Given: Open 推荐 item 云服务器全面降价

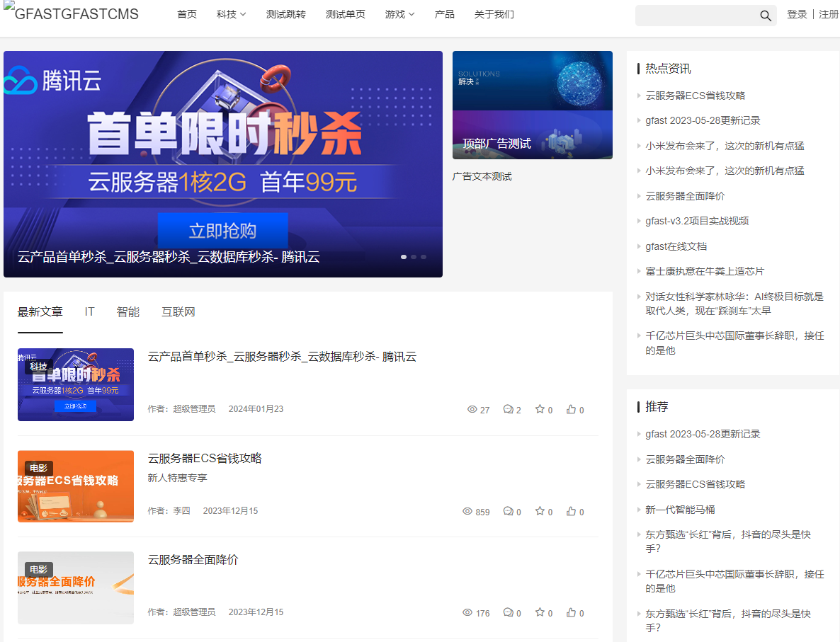Looking at the screenshot, I should 685,459.
